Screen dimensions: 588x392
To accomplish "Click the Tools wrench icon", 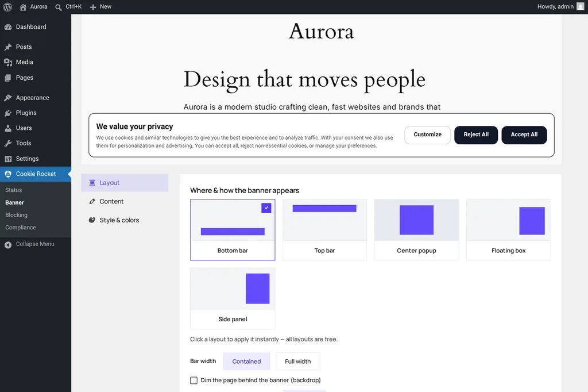I will [8, 144].
